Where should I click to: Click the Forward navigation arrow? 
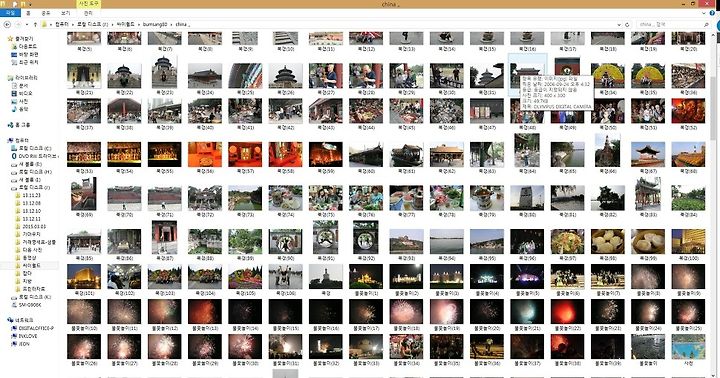click(x=18, y=24)
